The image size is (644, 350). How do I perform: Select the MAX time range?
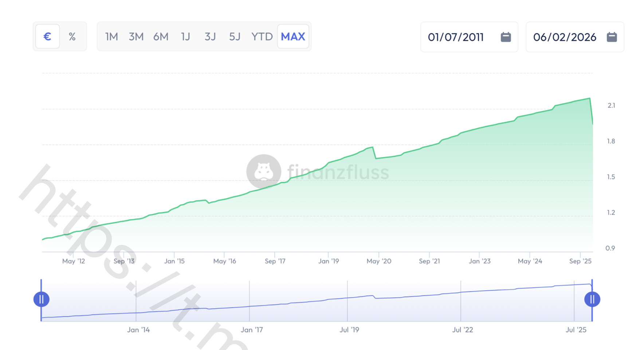coord(293,37)
